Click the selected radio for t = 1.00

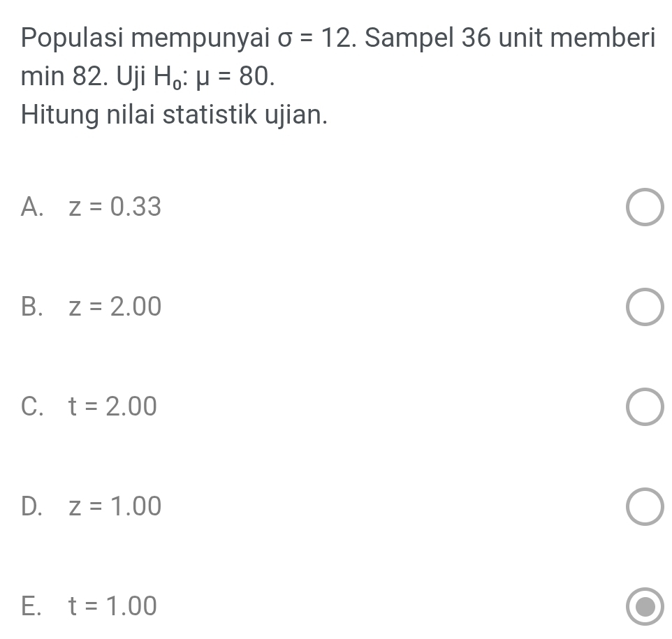(644, 606)
